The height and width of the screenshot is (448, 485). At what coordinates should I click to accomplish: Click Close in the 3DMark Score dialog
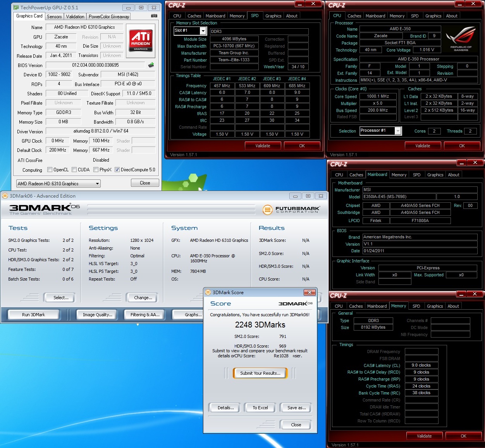pos(296,425)
